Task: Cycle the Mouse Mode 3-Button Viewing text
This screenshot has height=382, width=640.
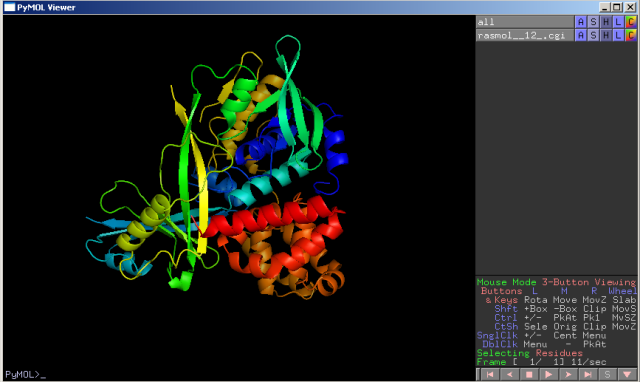Action: pos(556,282)
